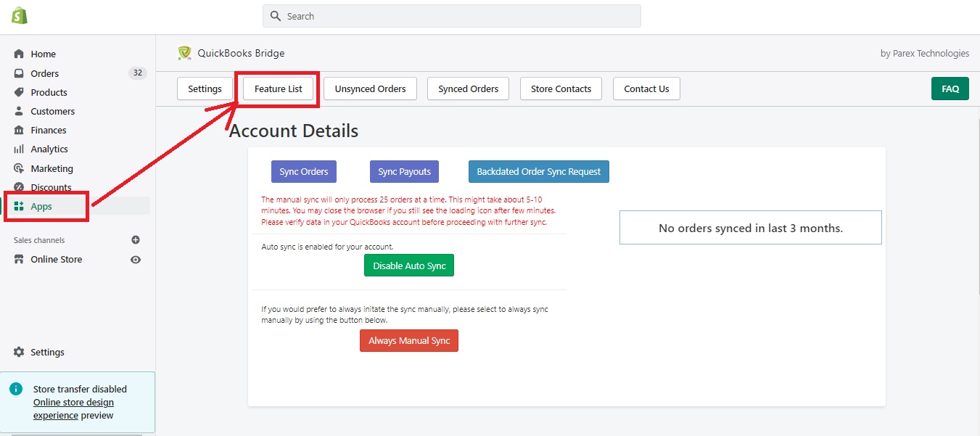
Task: Open Online store design experience link
Action: [x=73, y=409]
